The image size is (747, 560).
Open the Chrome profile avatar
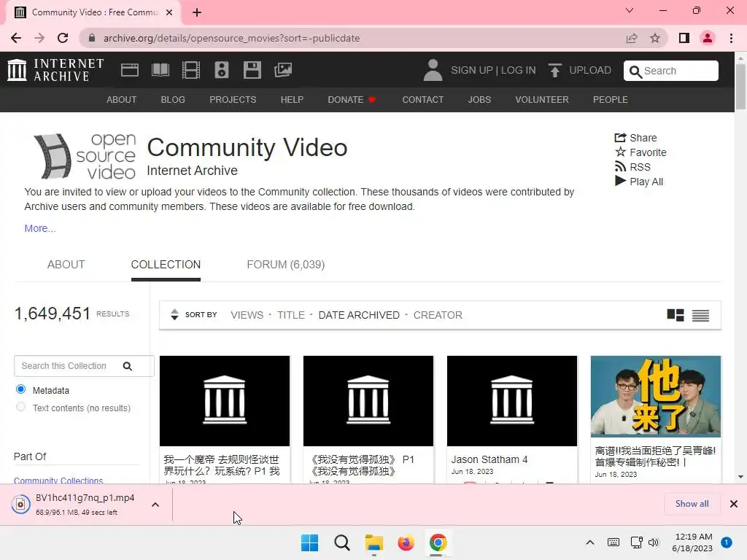[x=708, y=38]
